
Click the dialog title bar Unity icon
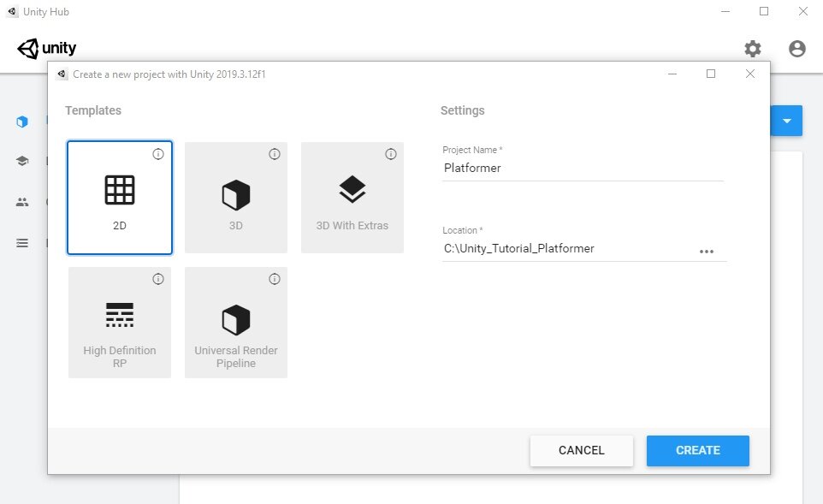click(62, 74)
